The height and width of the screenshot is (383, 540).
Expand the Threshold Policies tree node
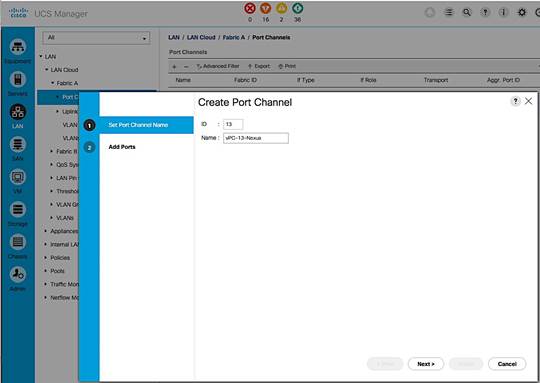click(x=52, y=191)
